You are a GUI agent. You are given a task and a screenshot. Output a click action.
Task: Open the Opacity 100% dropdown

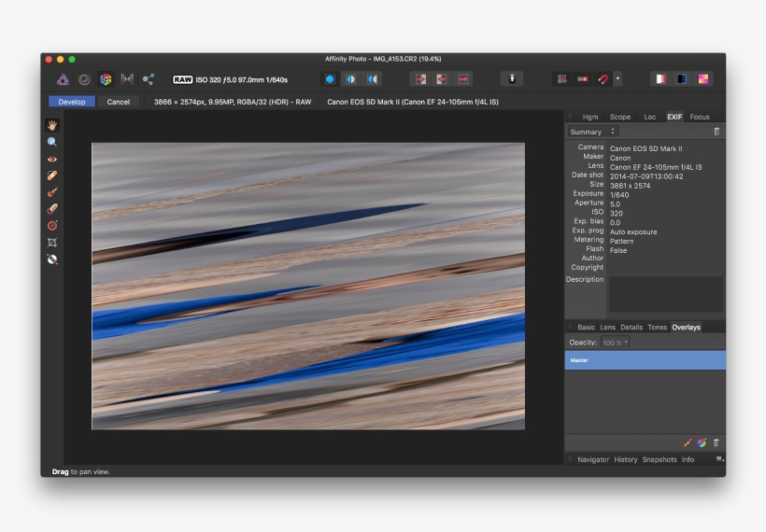(x=617, y=343)
